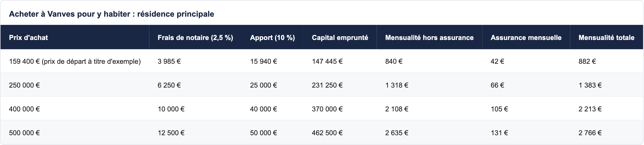Select the 159 400 € starting price cell
This screenshot has width=644, height=145.
[x=75, y=61]
